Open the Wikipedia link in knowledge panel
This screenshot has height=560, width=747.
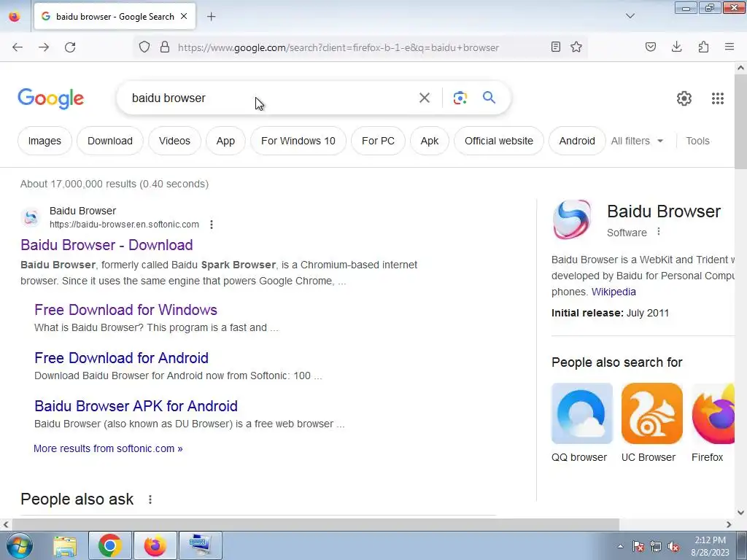pos(614,292)
